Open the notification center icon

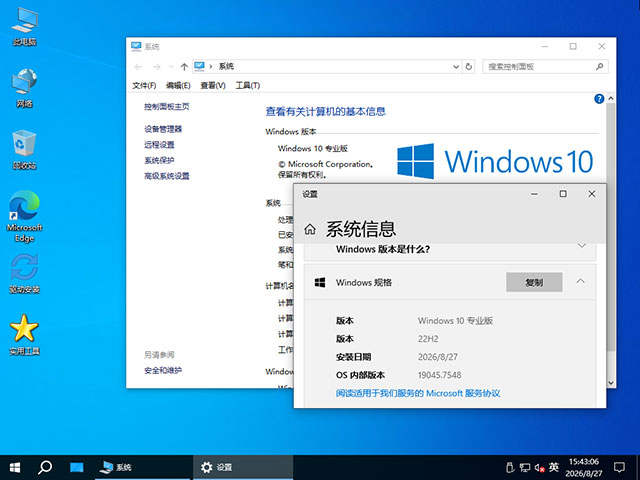pyautogui.click(x=619, y=467)
